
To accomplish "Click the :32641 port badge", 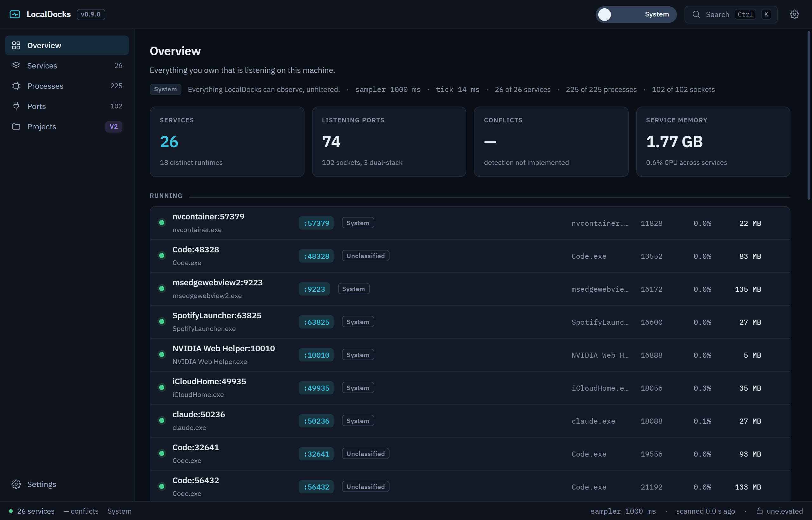I will pos(316,454).
